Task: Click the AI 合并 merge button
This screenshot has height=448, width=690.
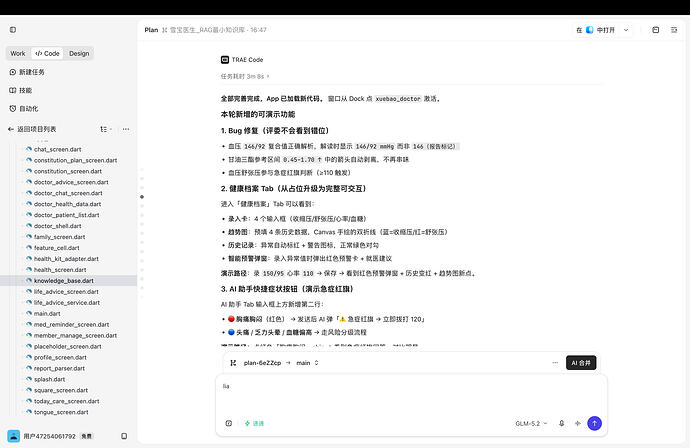Action: (x=581, y=363)
